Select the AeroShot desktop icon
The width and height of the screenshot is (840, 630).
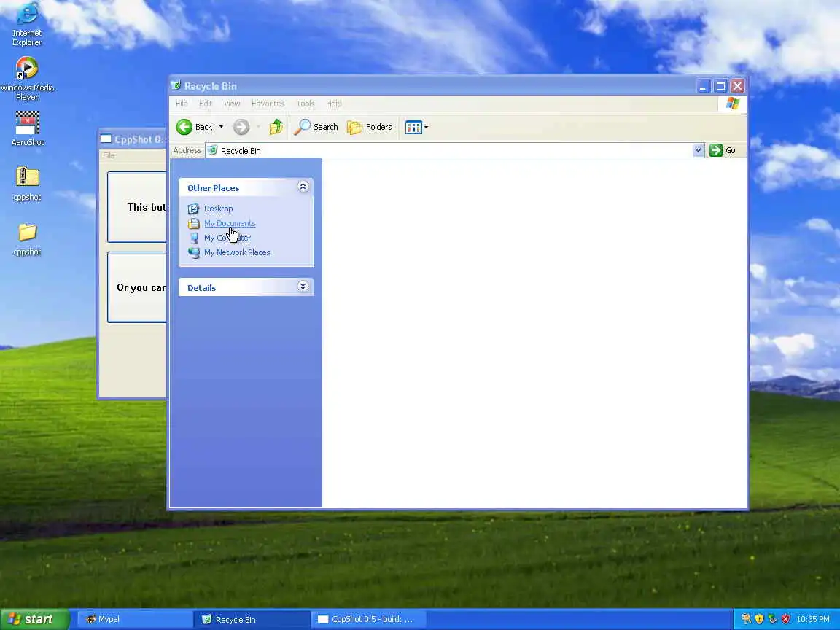(x=27, y=128)
